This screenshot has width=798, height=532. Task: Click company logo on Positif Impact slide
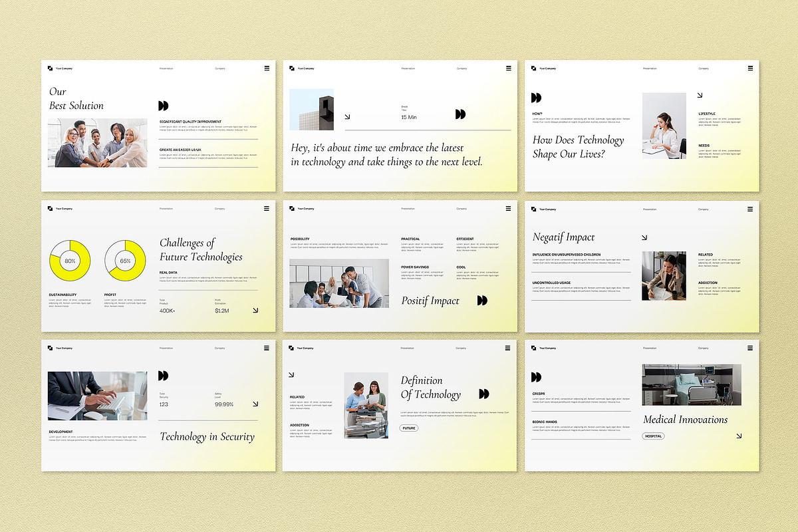pyautogui.click(x=292, y=208)
